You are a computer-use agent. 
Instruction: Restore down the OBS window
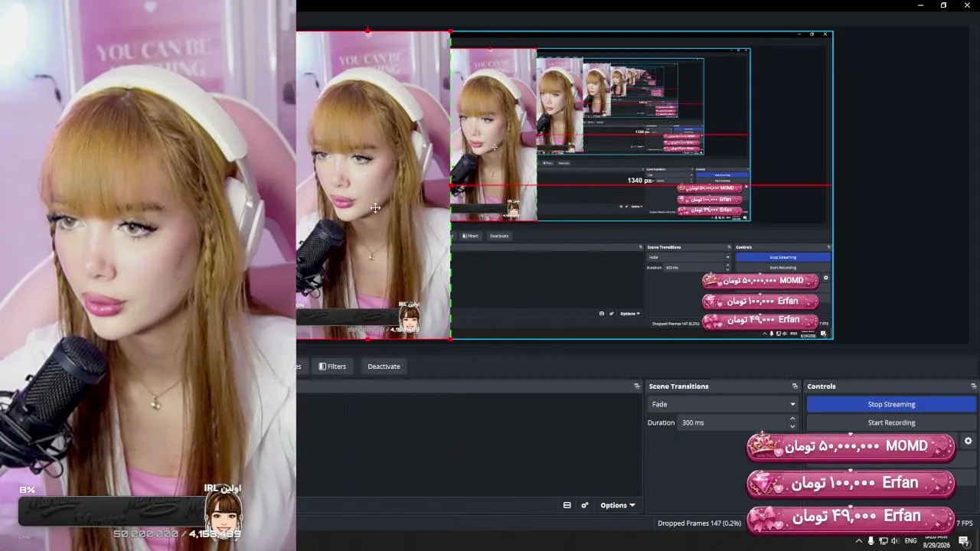943,5
